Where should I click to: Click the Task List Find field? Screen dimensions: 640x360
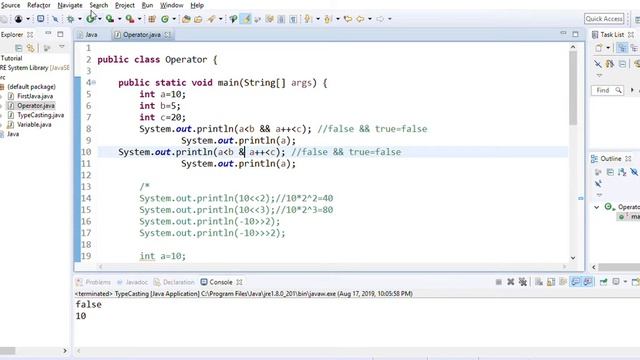(x=607, y=90)
